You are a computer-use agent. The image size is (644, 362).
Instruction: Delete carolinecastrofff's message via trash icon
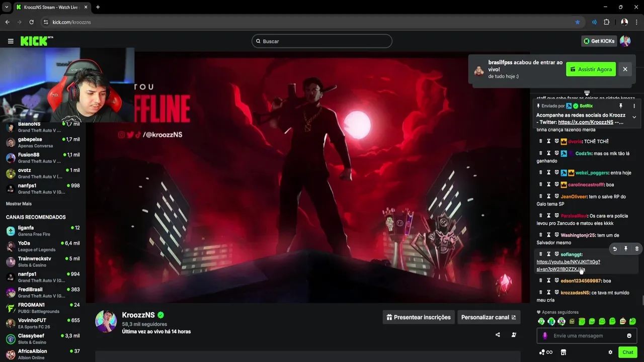click(541, 185)
